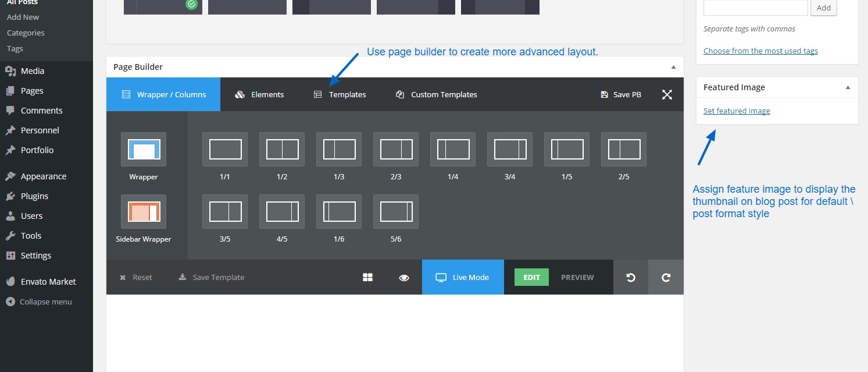Choose the 2/3 column layout
The image size is (868, 372).
(396, 150)
